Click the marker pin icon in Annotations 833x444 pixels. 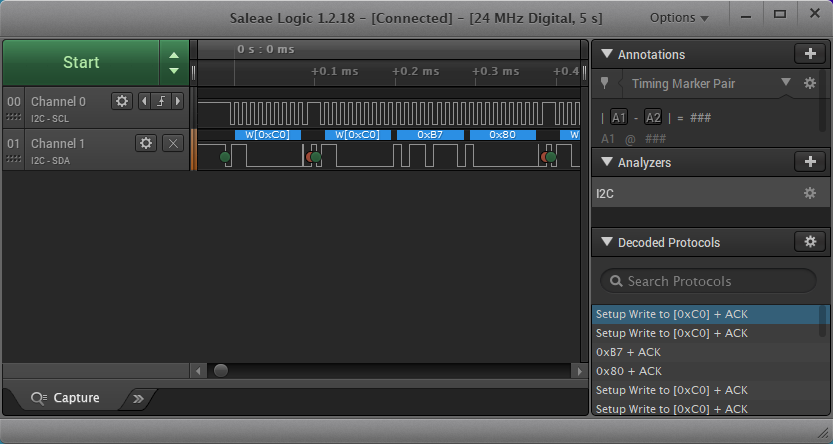point(604,83)
